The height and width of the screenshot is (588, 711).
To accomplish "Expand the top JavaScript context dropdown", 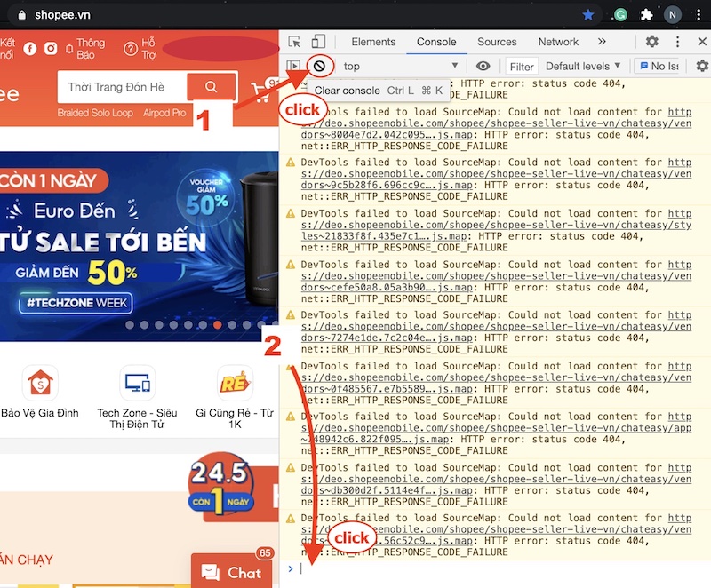I will coord(400,66).
